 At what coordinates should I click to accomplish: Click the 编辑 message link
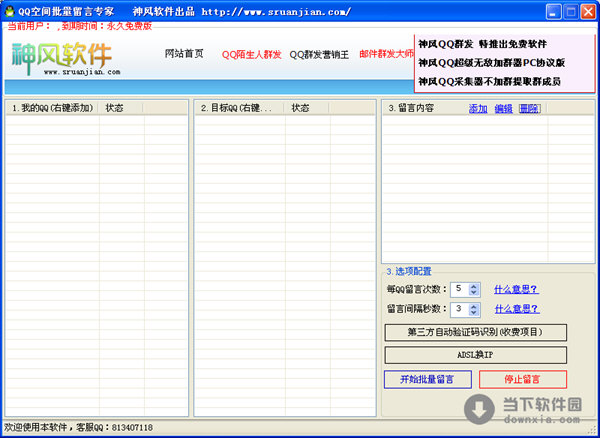[504, 109]
